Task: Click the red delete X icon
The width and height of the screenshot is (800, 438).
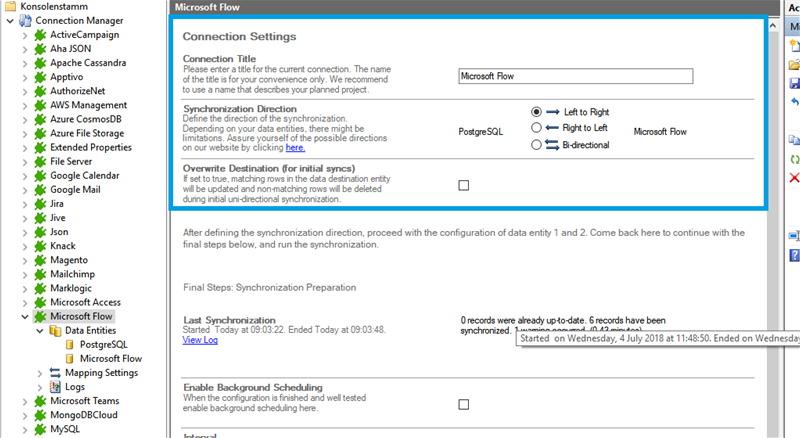Action: 794,177
